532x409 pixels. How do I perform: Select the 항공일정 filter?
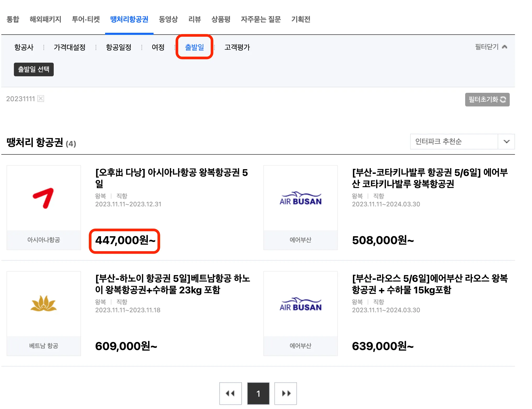pyautogui.click(x=119, y=47)
